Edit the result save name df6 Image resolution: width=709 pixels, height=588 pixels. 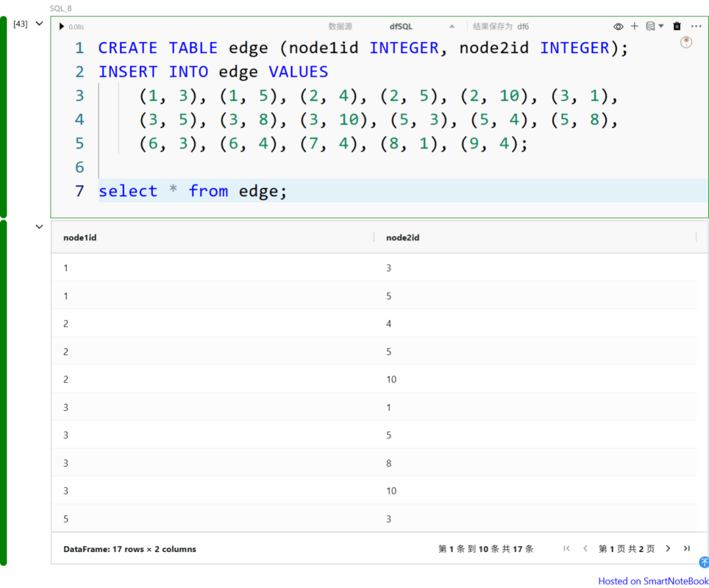click(523, 27)
